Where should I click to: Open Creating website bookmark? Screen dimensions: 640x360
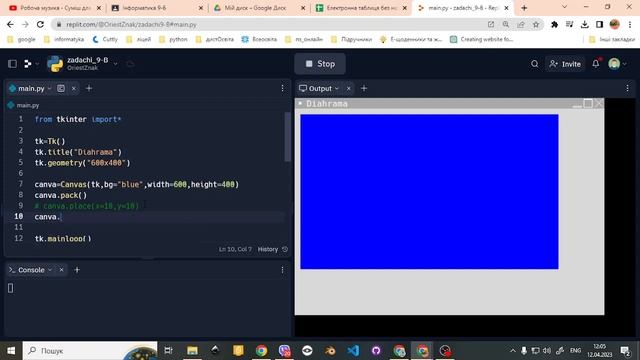(481, 39)
